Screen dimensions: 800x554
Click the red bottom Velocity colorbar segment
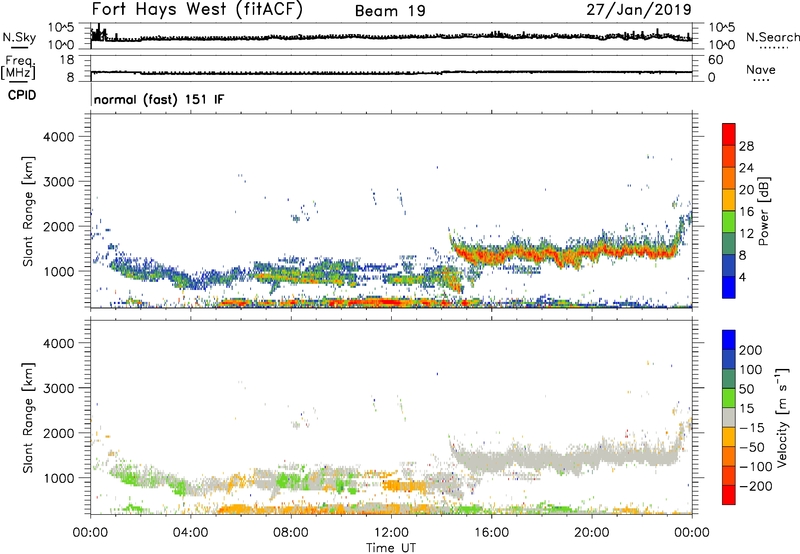point(729,495)
